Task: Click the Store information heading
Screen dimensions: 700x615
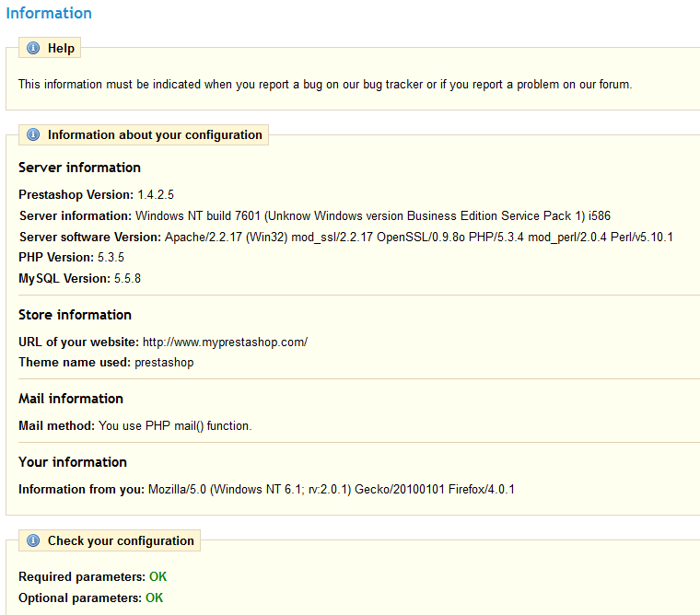Action: coord(75,315)
